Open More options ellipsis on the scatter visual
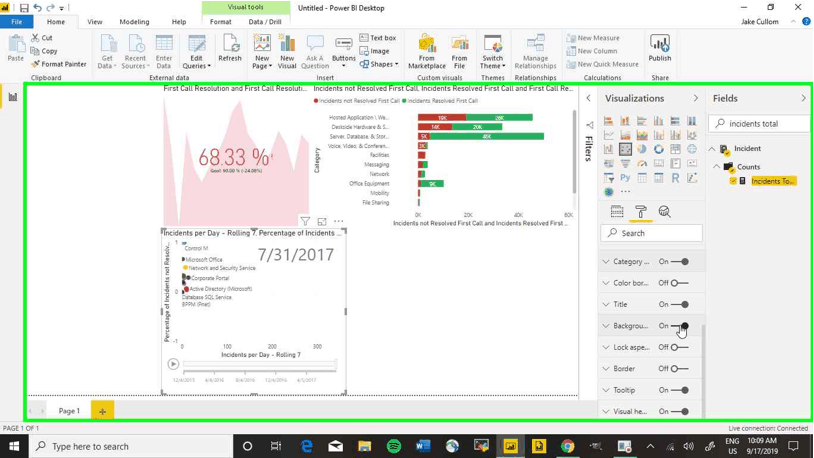Viewport: 814px width, 458px height. 338,221
